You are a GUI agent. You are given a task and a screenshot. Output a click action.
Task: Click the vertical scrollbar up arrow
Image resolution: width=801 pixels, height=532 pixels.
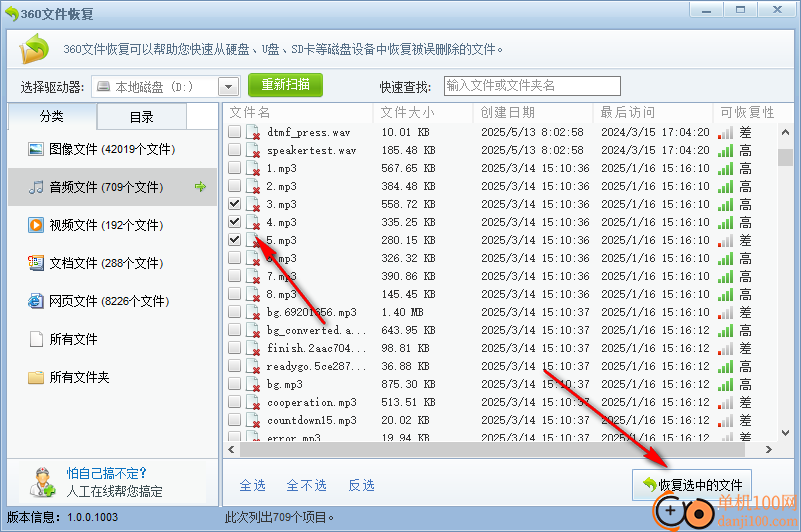(786, 132)
